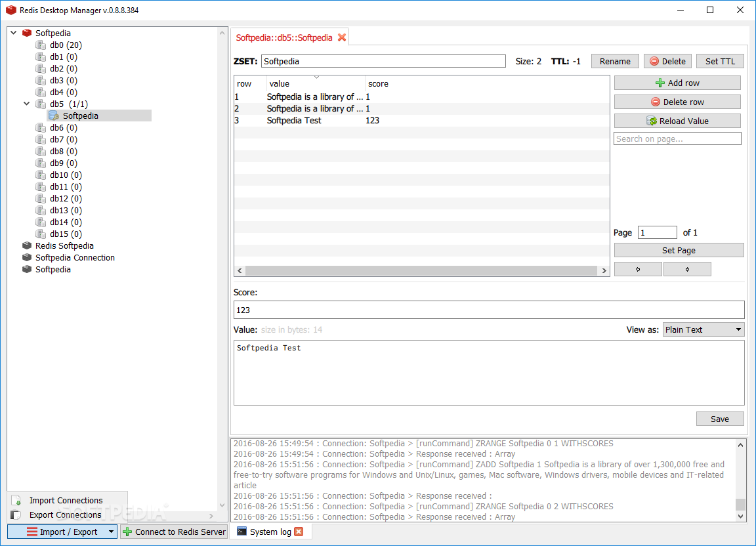Focus the Search on page field
Image resolution: width=756 pixels, height=546 pixels.
coord(677,139)
